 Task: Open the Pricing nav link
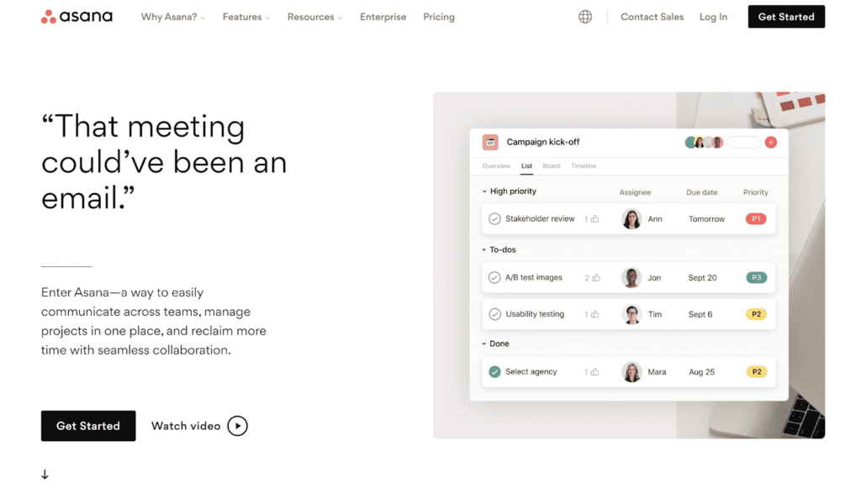coord(439,17)
